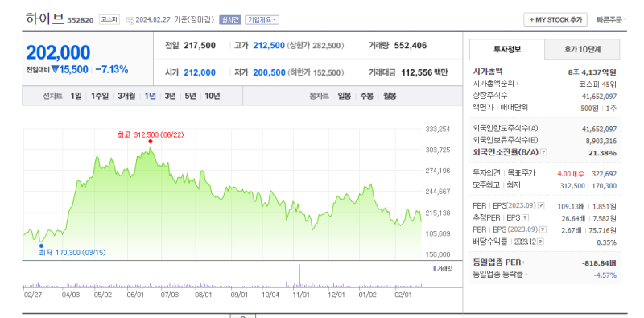Click the 전일 value 217,500
644x318 pixels.
200,46
